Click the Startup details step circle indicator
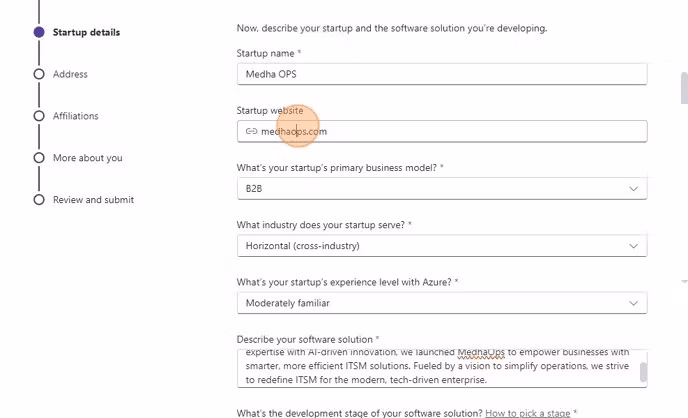Image resolution: width=688 pixels, height=418 pixels. point(38,32)
